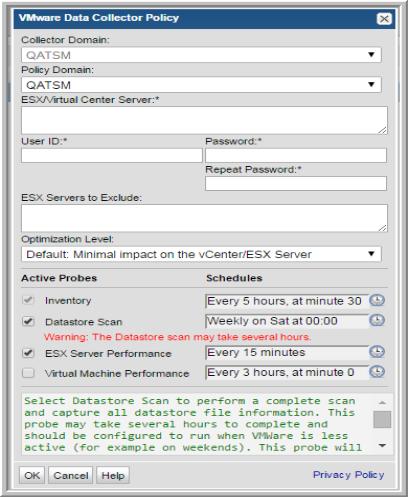Image resolution: width=408 pixels, height=497 pixels.
Task: Uncheck the ESX Server Performance probe
Action: [x=28, y=353]
